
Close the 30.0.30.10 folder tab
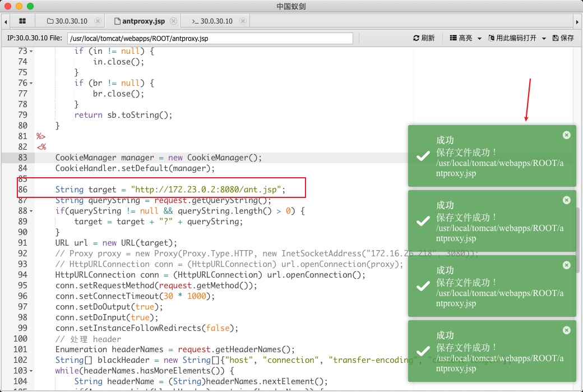(98, 21)
